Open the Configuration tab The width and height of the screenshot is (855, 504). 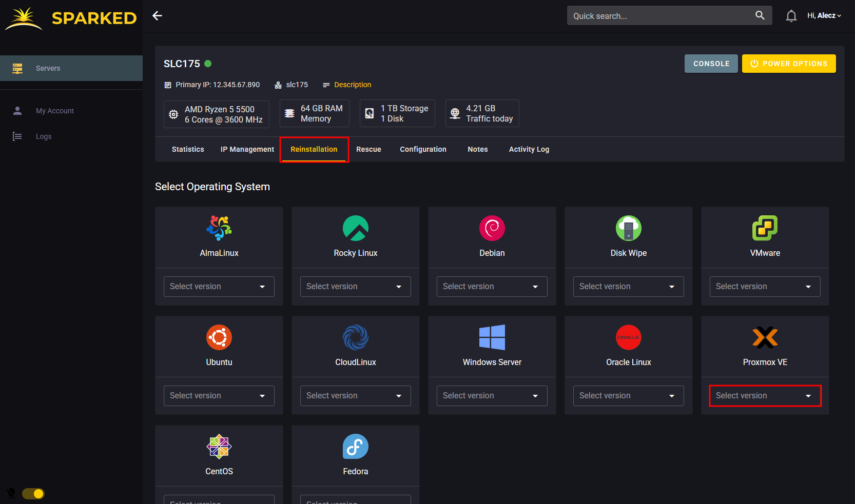click(x=423, y=149)
